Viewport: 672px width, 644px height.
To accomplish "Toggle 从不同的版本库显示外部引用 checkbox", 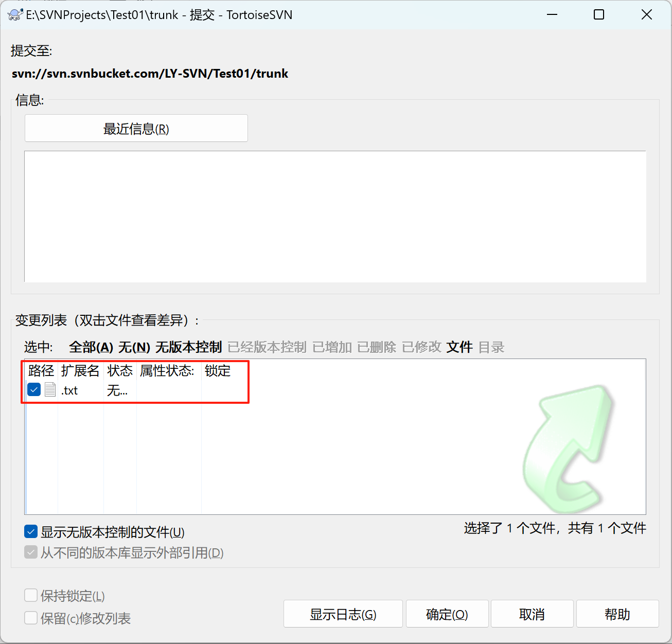I will 31,552.
